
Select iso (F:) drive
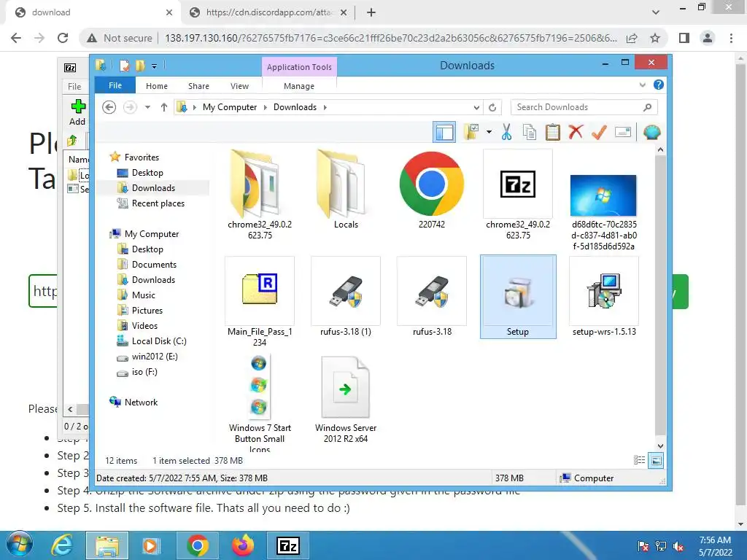(x=144, y=372)
